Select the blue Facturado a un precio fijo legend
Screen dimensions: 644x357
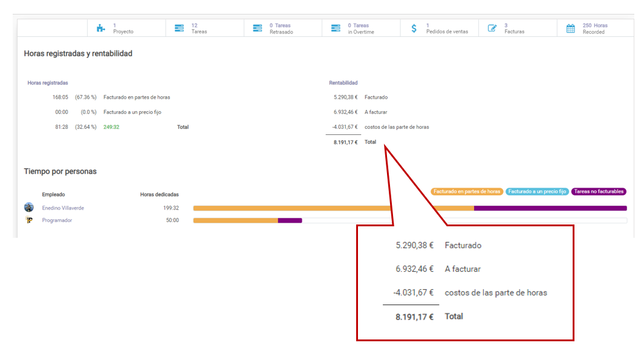pyautogui.click(x=537, y=192)
